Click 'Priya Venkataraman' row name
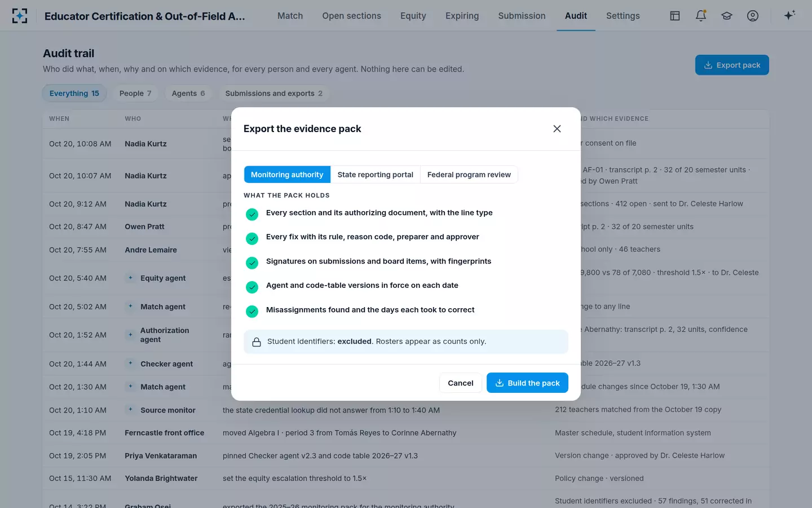Image resolution: width=812 pixels, height=508 pixels. coord(161,456)
